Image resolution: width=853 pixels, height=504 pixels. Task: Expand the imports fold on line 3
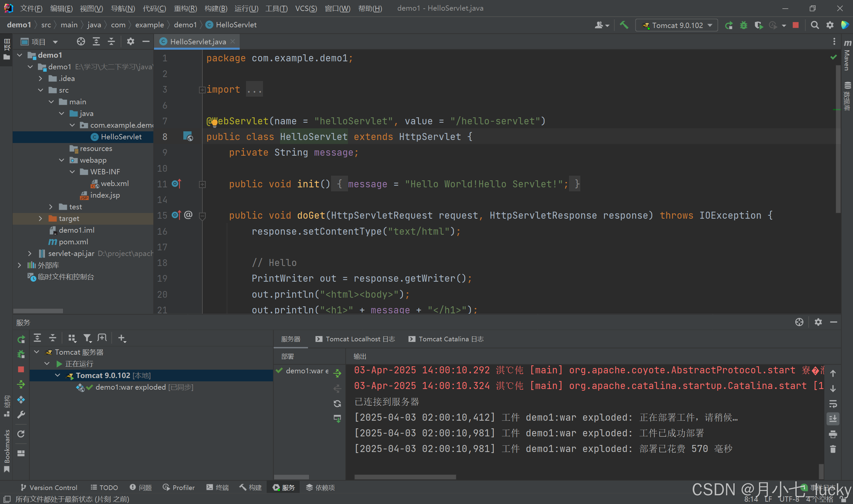coord(202,90)
